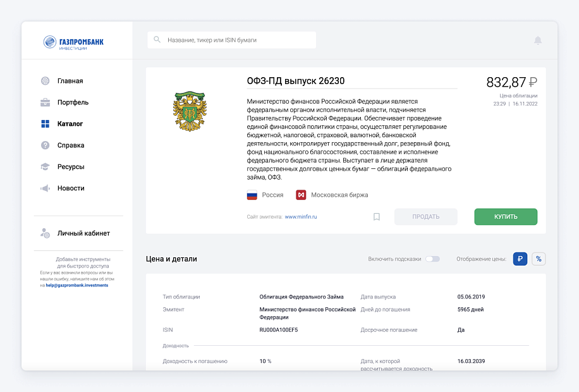579x392 pixels.
Task: Click the ПРОДАТЬ button
Action: coord(425,217)
